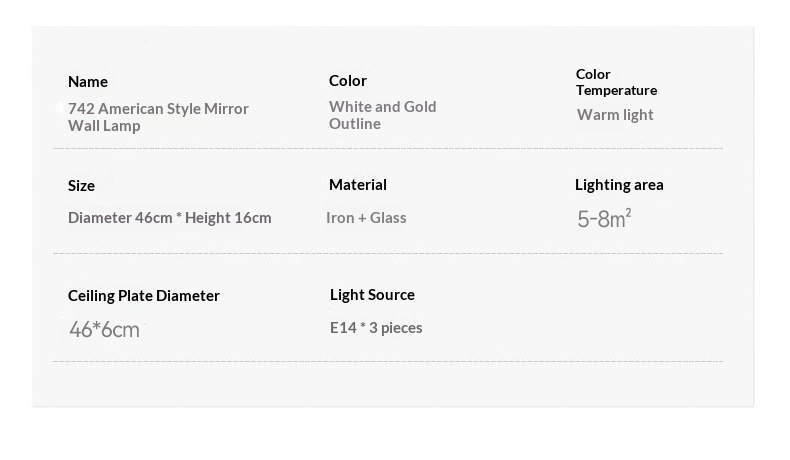Click the word Glass in material value
Viewport: 790px width, 460px height.
(x=388, y=217)
